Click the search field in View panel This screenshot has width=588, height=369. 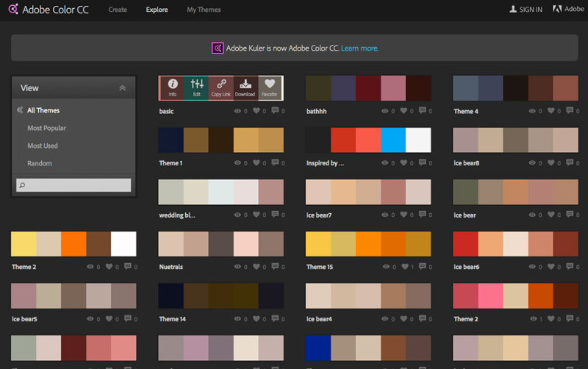coord(73,185)
